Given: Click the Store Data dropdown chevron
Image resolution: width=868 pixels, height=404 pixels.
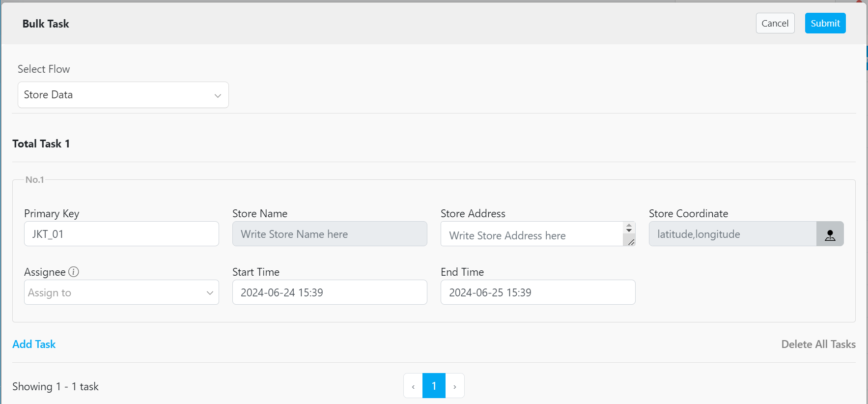Looking at the screenshot, I should [218, 95].
